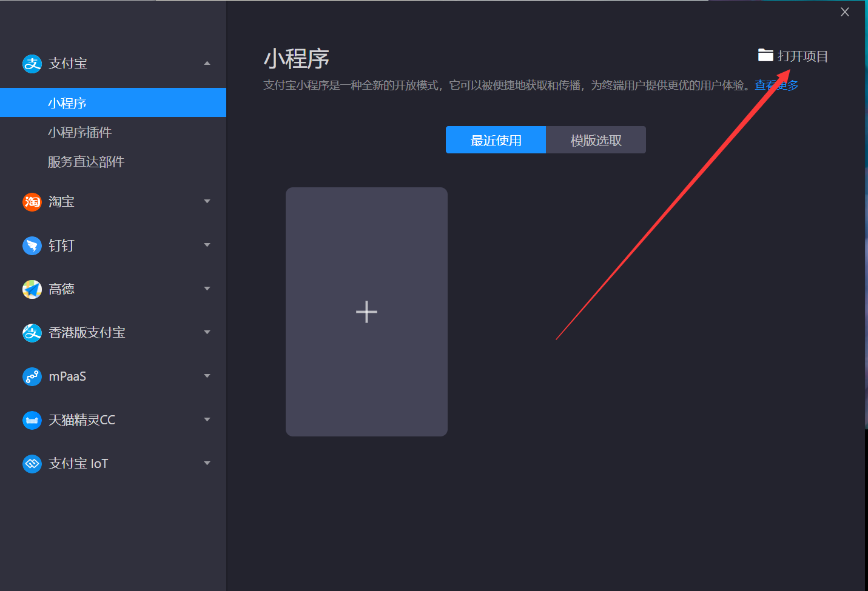Viewport: 868px width, 591px height.
Task: Click the 支付宝 category label
Action: 68,64
